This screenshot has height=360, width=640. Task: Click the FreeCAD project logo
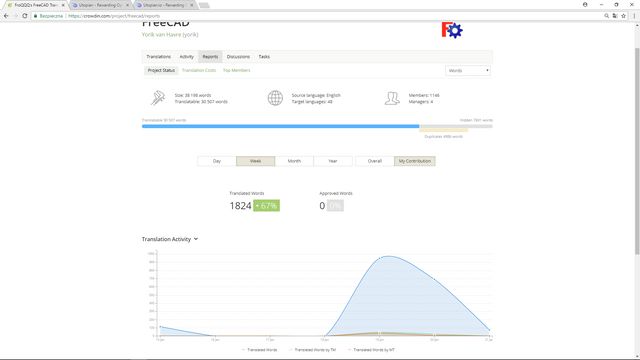(x=452, y=30)
